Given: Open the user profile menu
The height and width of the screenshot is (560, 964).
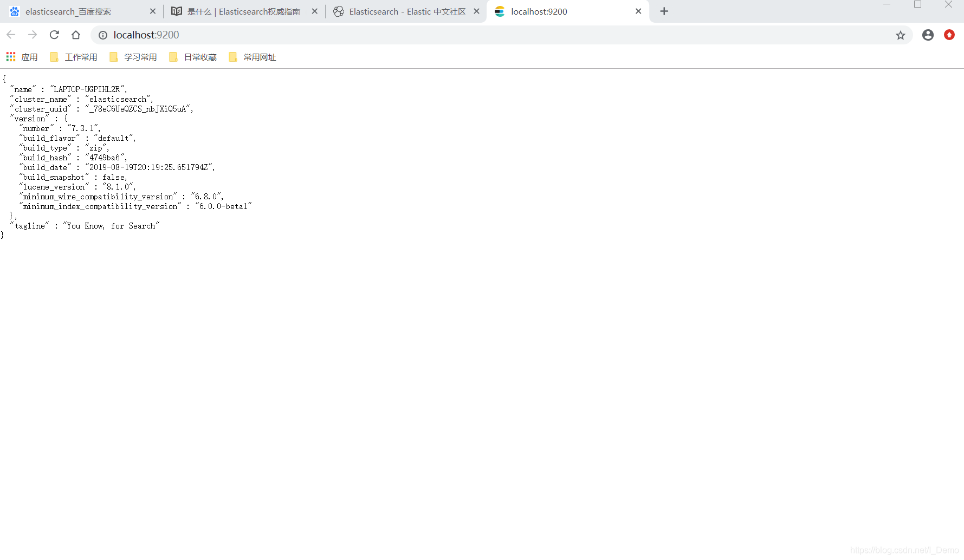Looking at the screenshot, I should point(928,35).
